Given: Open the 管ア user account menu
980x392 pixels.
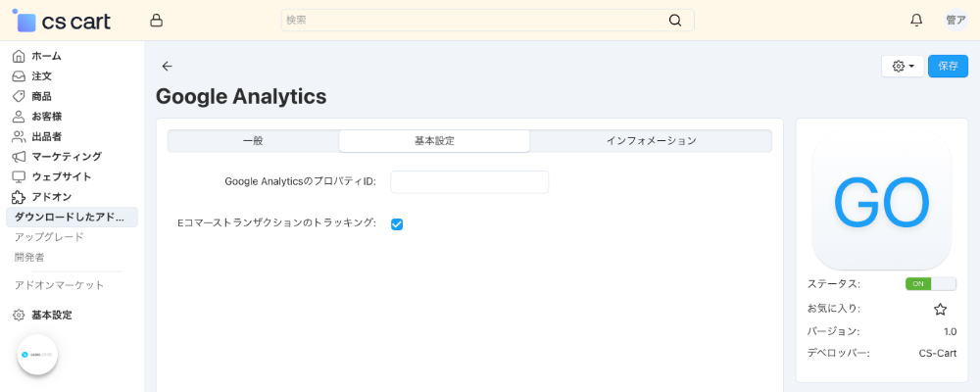Looking at the screenshot, I should tap(955, 20).
